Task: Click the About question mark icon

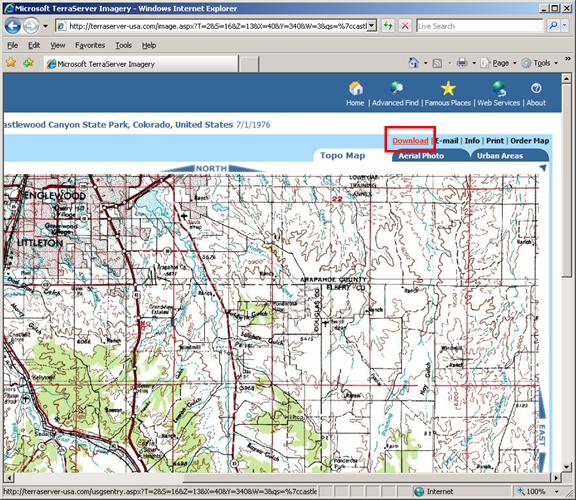Action: pos(536,88)
